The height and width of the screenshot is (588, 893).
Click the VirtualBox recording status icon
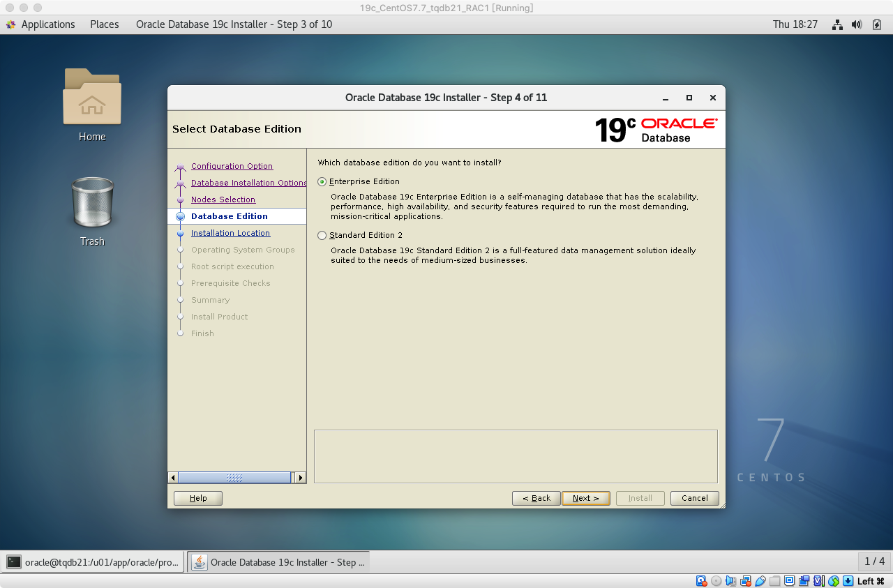804,581
